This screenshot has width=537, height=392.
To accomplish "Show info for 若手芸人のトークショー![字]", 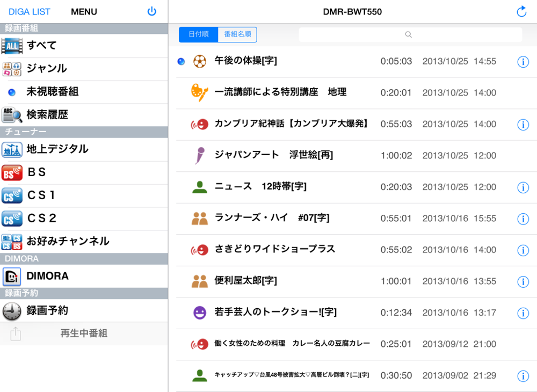I will coord(523,313).
